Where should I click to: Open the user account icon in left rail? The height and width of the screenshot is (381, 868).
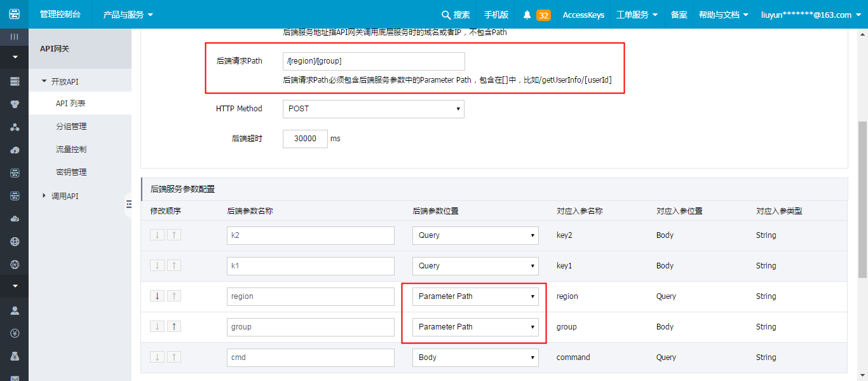[x=14, y=310]
